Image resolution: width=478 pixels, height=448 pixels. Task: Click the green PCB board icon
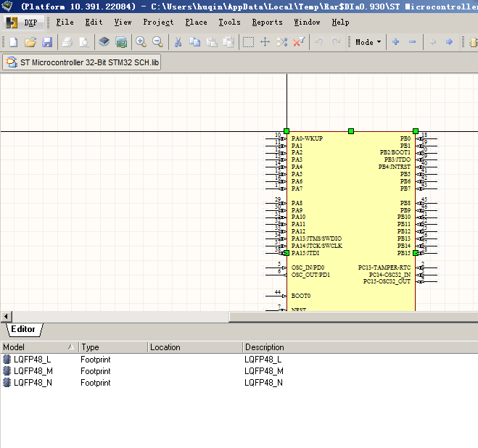121,42
